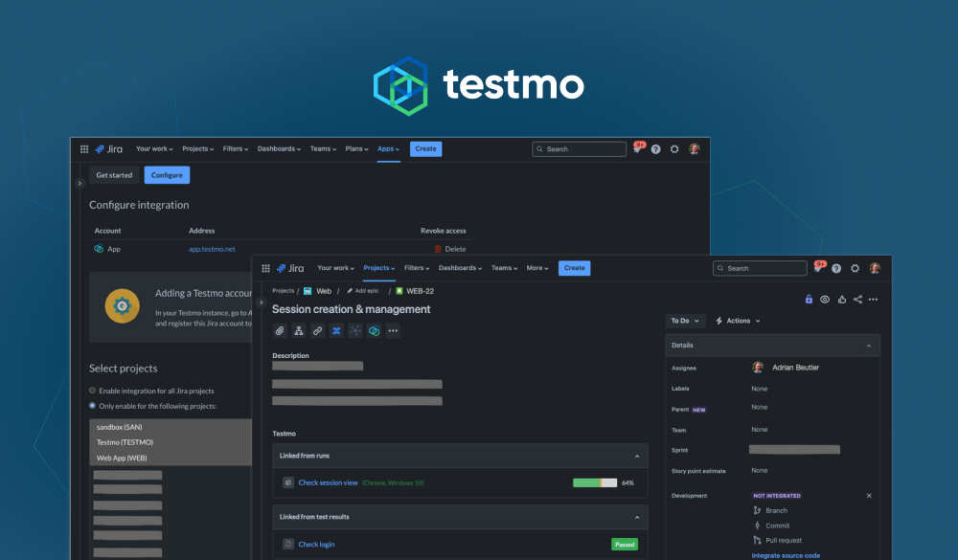The image size is (958, 560).
Task: Click the Jira logo in the back window
Action: (x=109, y=149)
